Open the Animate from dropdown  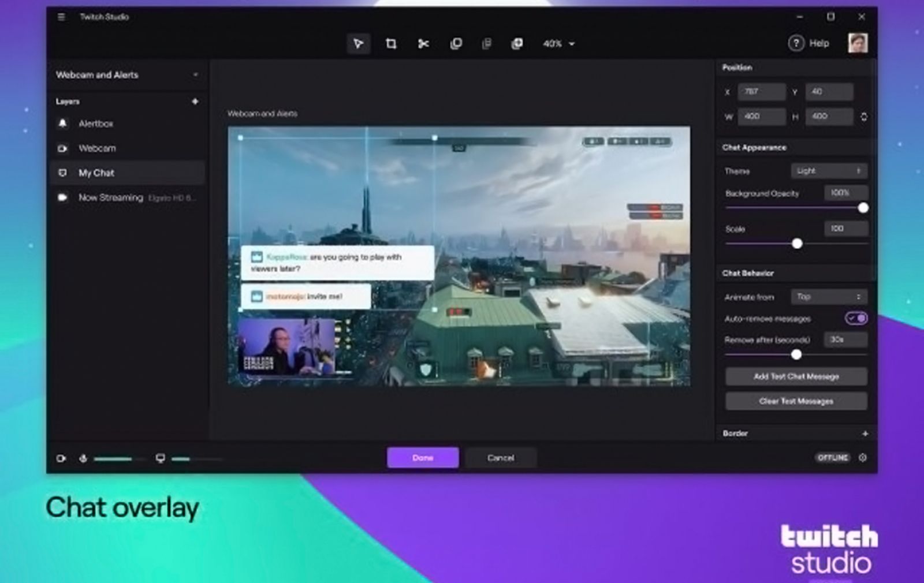(829, 297)
